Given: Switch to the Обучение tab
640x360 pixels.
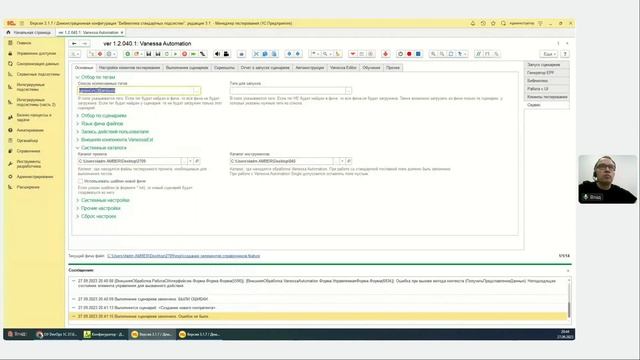Looking at the screenshot, I should tap(371, 68).
